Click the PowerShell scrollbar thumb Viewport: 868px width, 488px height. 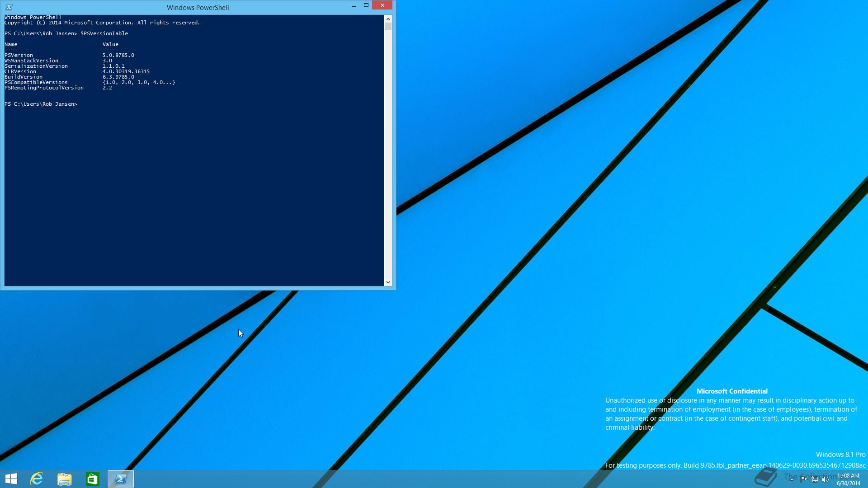388,27
